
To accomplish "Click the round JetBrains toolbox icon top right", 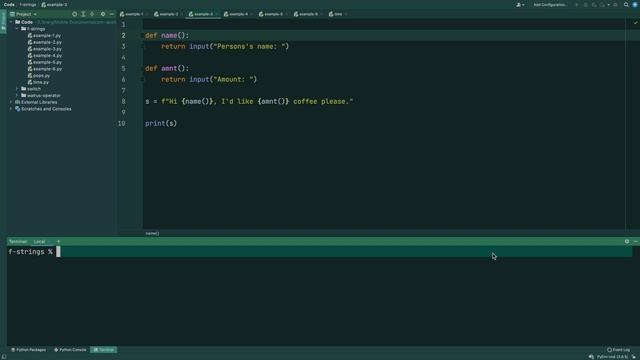I will [x=635, y=5].
